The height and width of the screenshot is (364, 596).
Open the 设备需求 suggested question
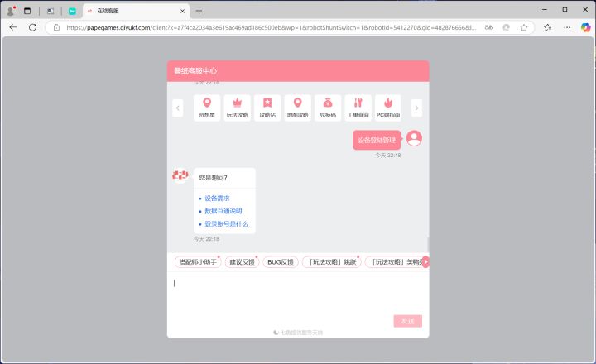217,199
